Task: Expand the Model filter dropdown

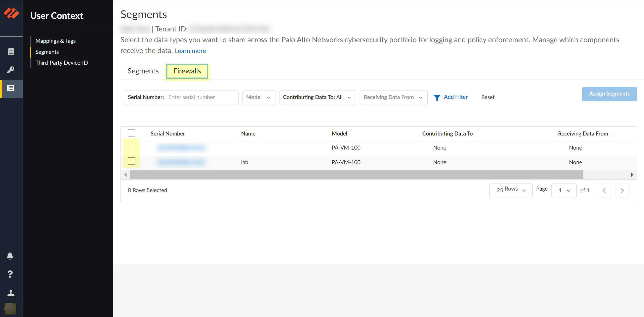Action: [259, 97]
